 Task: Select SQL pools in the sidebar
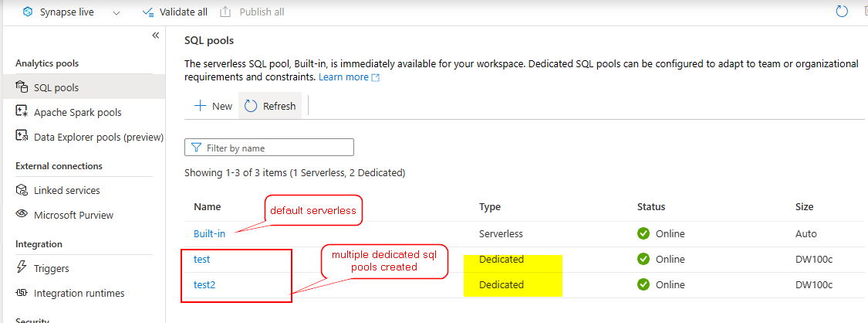83,87
